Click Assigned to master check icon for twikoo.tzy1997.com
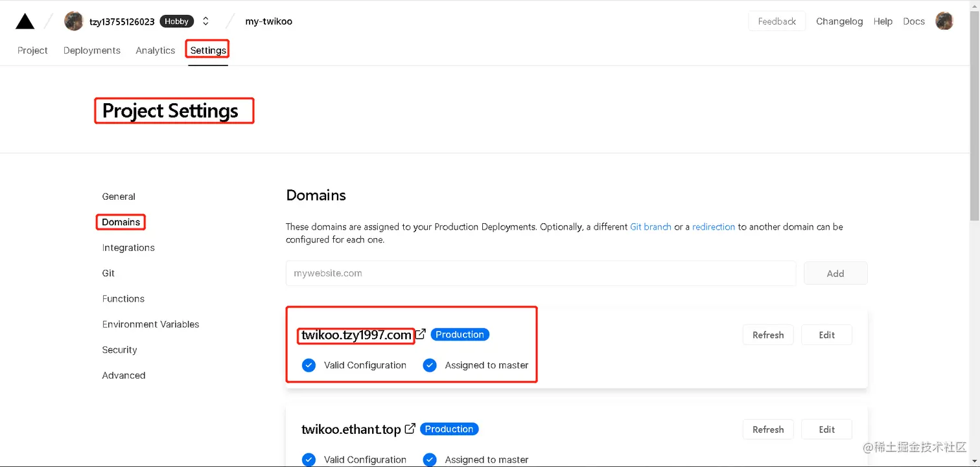The height and width of the screenshot is (467, 980). point(430,365)
